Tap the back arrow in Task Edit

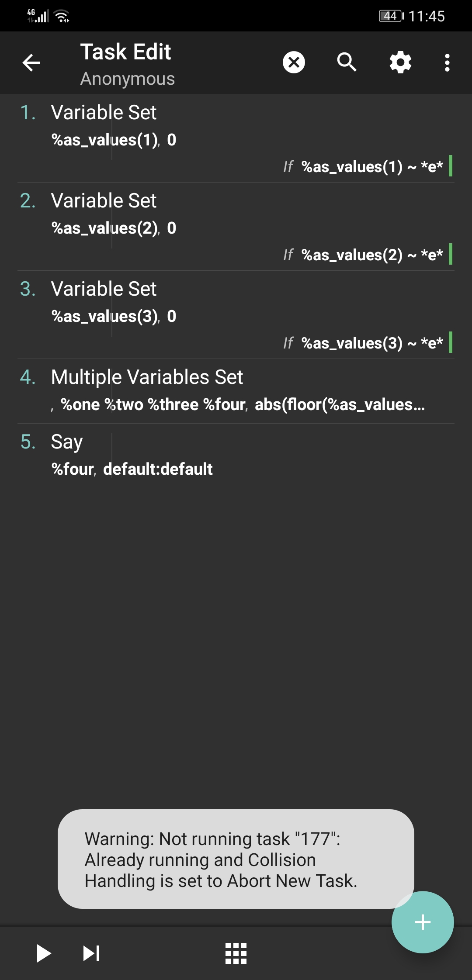tap(31, 62)
